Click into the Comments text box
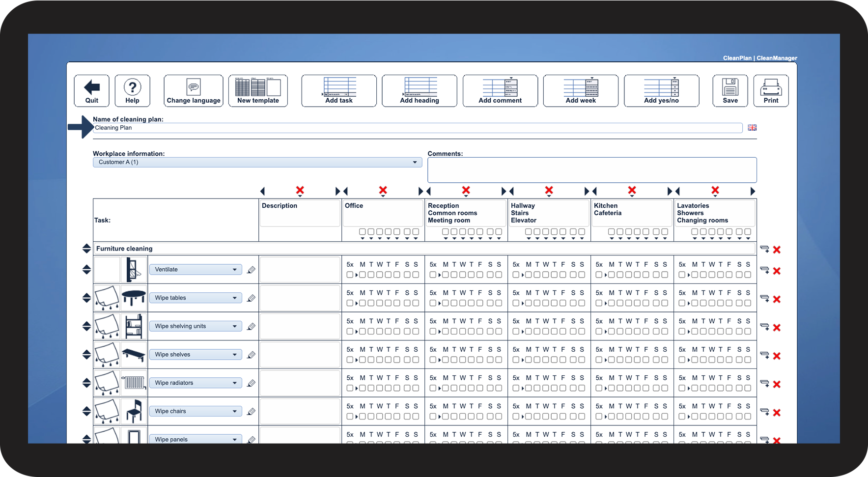The height and width of the screenshot is (477, 868). tap(592, 170)
